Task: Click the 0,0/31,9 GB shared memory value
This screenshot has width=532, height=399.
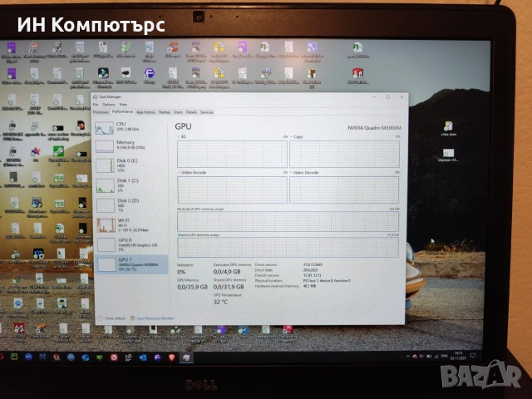Action: pos(229,287)
